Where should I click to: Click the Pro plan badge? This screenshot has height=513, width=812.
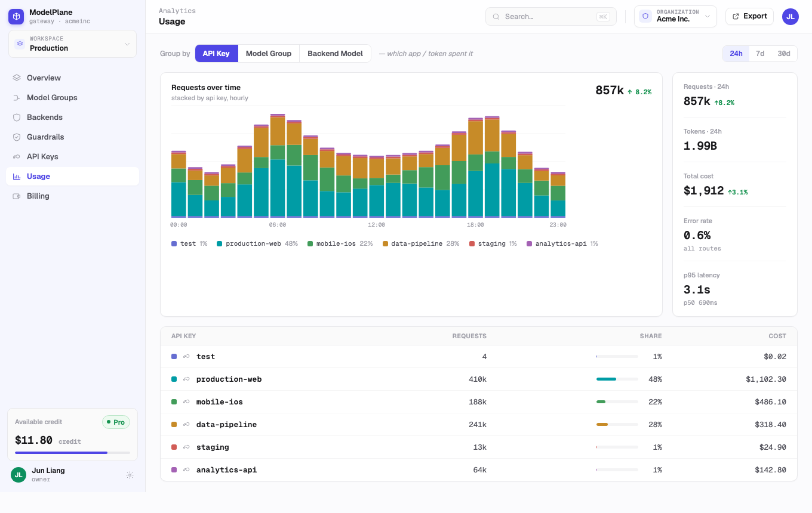point(116,422)
